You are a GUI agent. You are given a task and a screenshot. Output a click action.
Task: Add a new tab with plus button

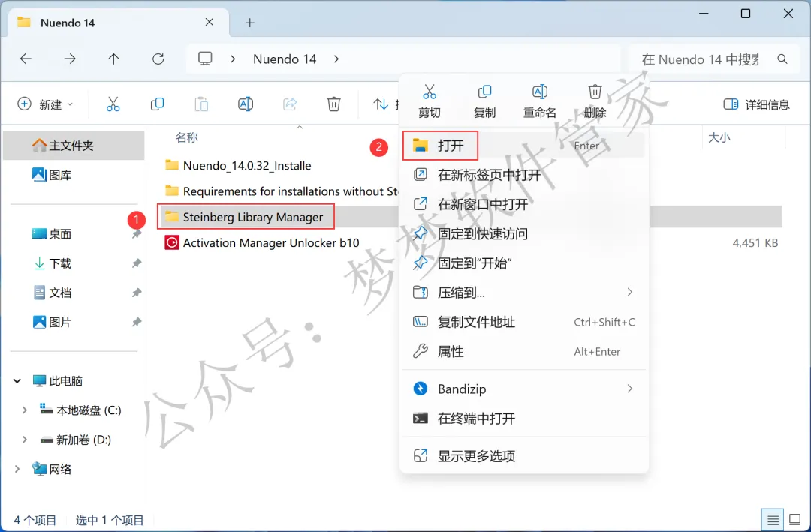point(250,23)
